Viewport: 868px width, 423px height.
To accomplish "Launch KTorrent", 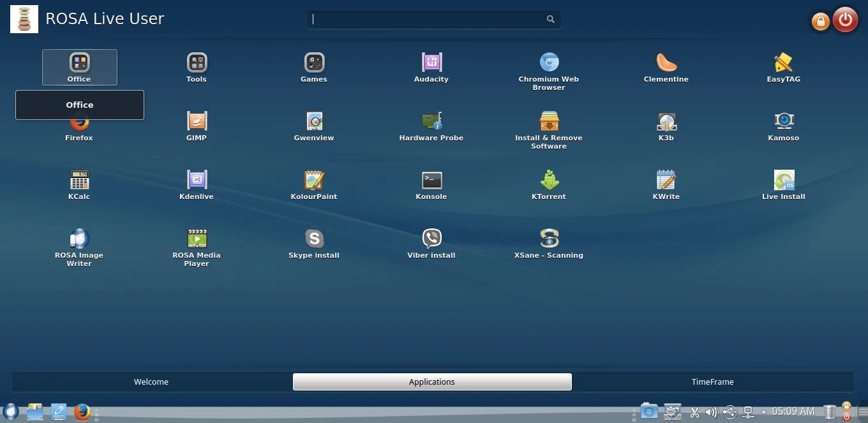I will pyautogui.click(x=549, y=184).
